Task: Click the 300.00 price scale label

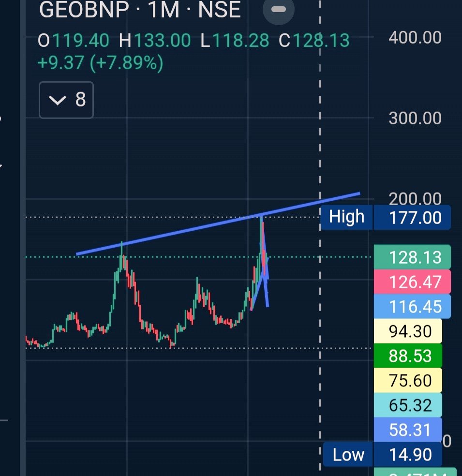Action: [x=415, y=118]
